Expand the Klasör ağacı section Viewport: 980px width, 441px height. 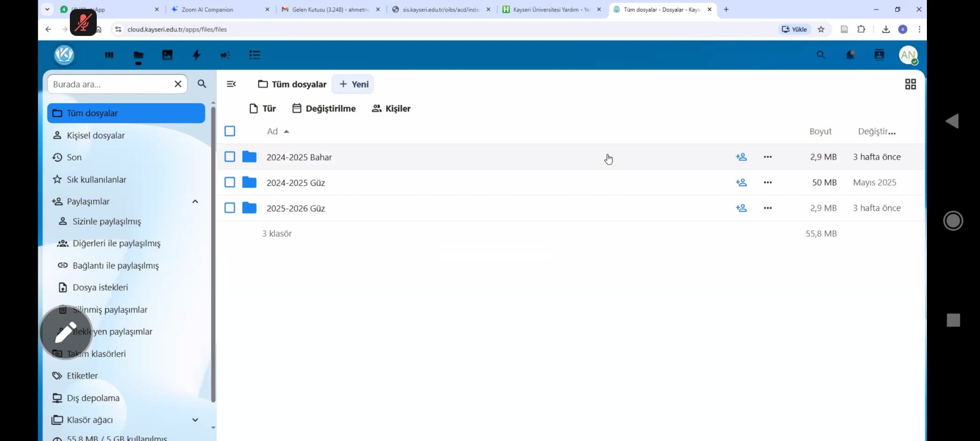click(x=195, y=420)
